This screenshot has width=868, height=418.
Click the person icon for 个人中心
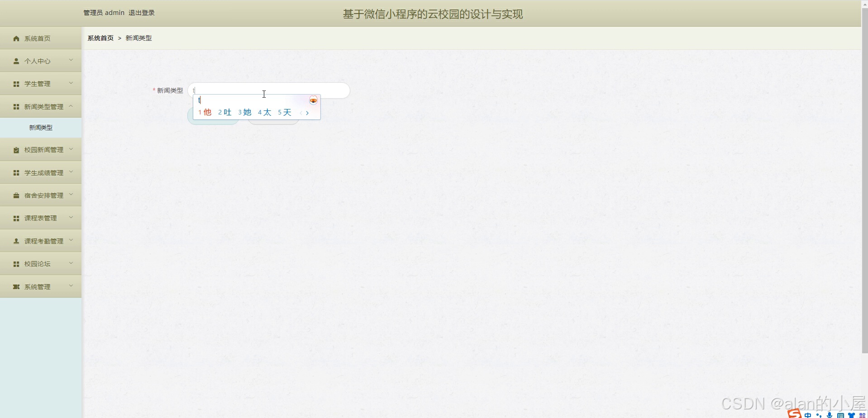tap(16, 61)
